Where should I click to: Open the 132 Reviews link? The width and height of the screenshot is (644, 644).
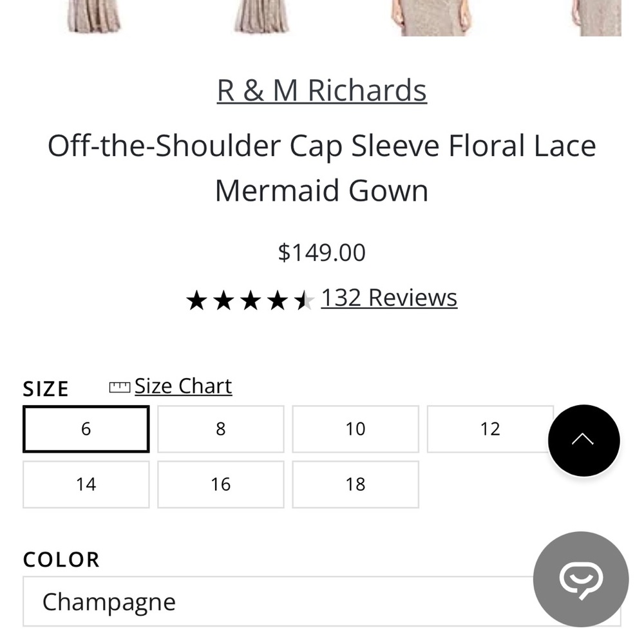[x=389, y=297]
